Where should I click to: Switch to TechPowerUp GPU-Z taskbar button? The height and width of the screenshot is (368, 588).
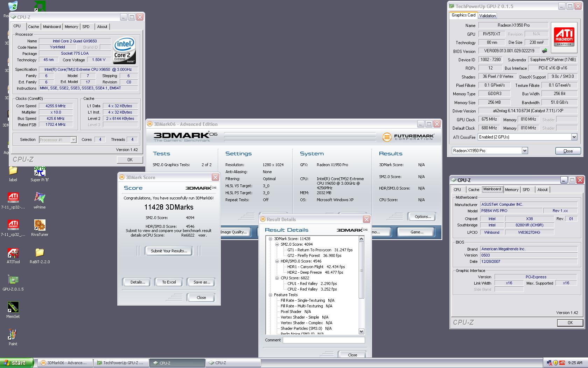[x=121, y=363]
